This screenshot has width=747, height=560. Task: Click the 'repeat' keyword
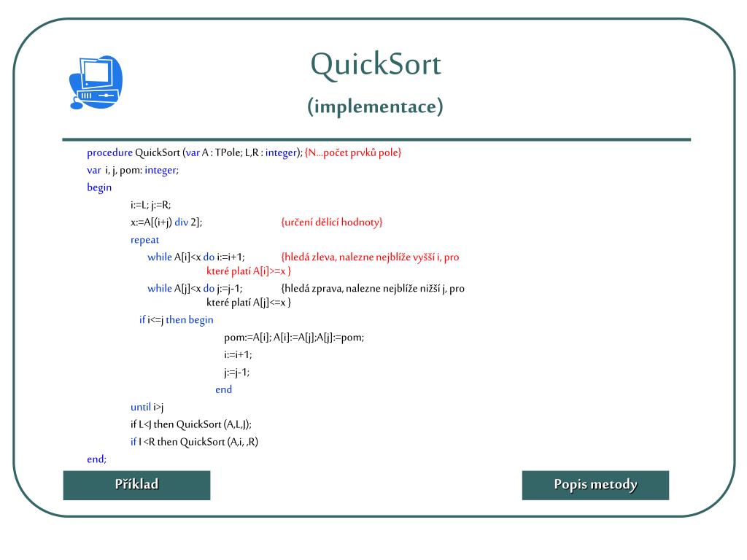(145, 240)
